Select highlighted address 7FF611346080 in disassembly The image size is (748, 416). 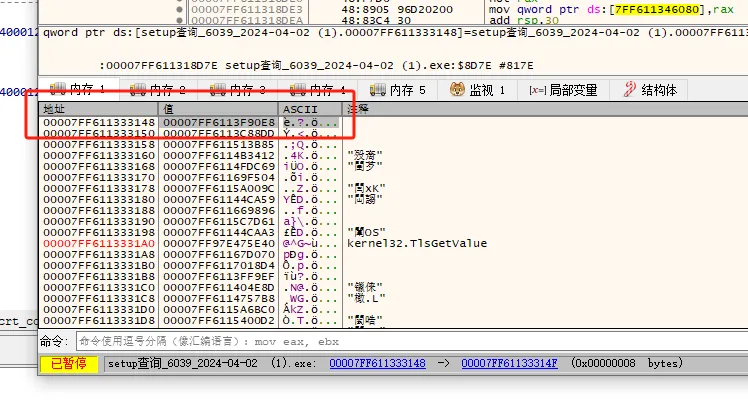(x=657, y=9)
